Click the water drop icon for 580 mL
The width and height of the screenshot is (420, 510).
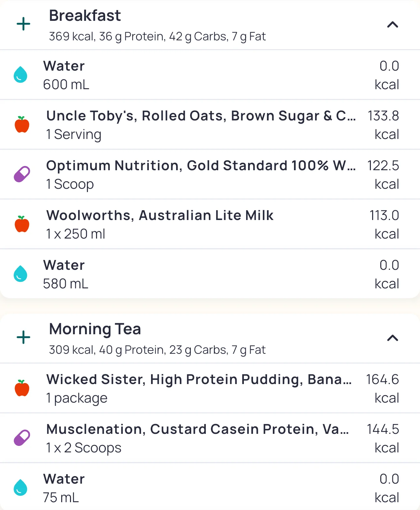click(21, 274)
